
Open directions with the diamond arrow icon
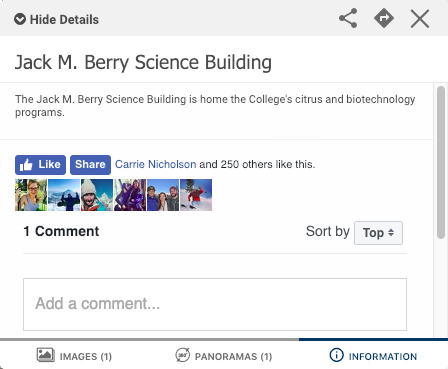[384, 18]
